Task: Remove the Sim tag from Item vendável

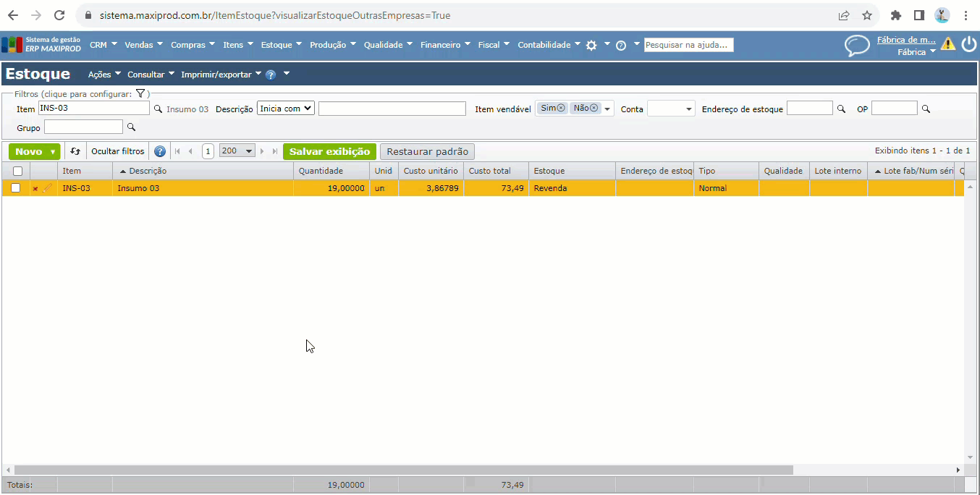Action: [x=561, y=108]
